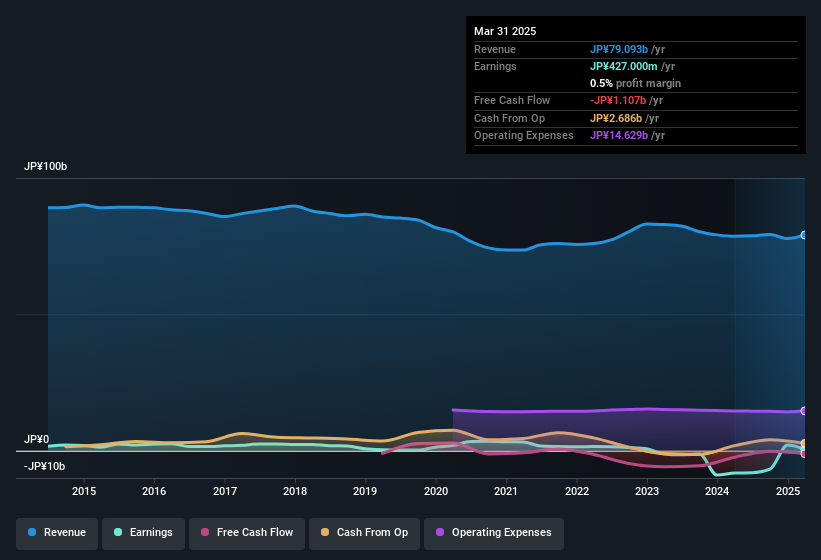The width and height of the screenshot is (821, 560).
Task: Select the 2016 x-axis label
Action: [x=154, y=491]
